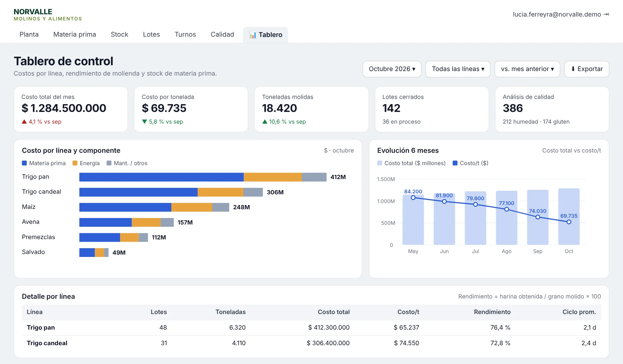Toggle Costo/t ($) legend swatch

coord(455,163)
